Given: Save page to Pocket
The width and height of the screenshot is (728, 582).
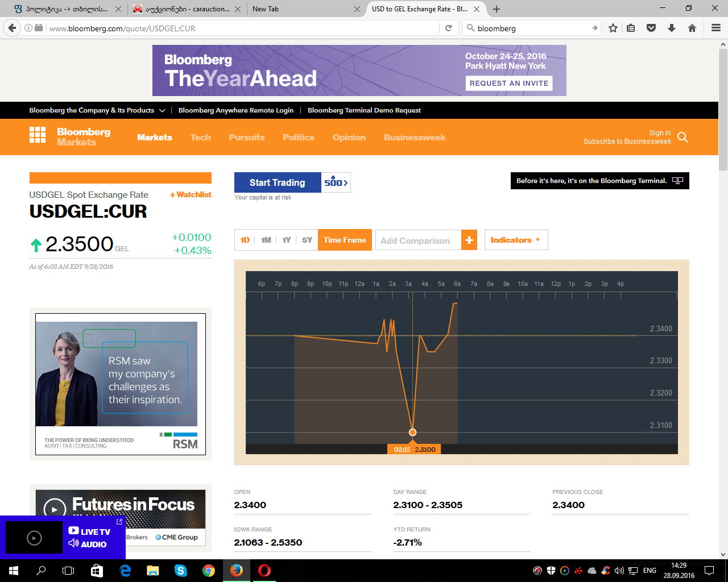Looking at the screenshot, I should click(x=651, y=28).
